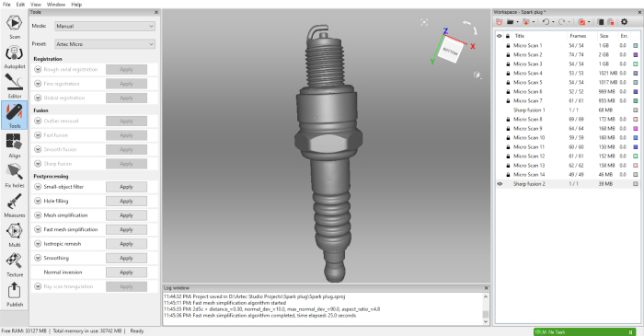Viewport: 644px width, 336px height.
Task: Open the Window menu
Action: pos(56,5)
